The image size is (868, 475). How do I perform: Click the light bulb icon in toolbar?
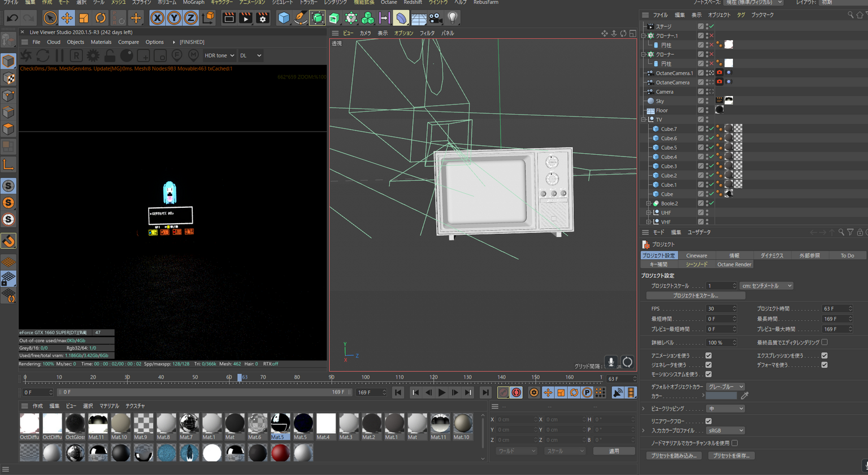pyautogui.click(x=452, y=18)
